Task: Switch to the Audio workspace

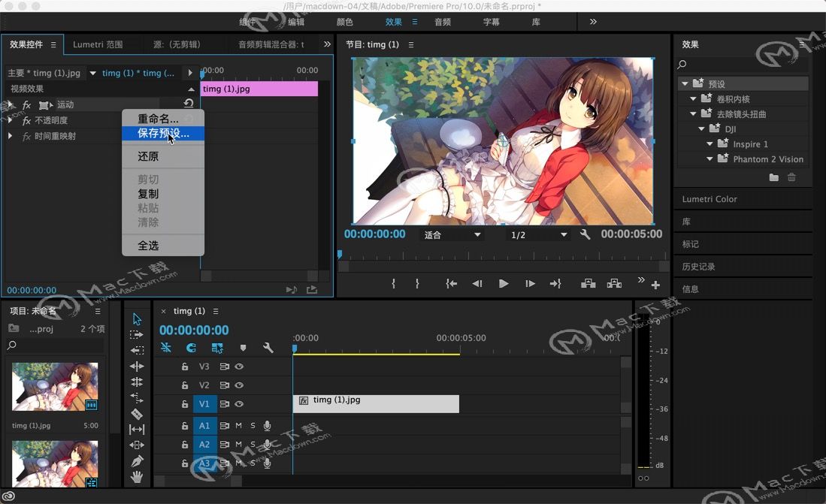Action: (443, 22)
